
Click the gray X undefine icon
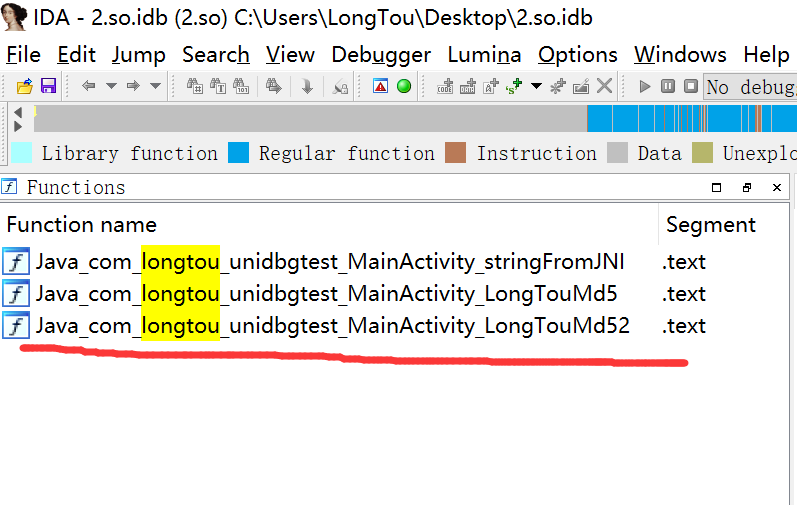coord(604,85)
